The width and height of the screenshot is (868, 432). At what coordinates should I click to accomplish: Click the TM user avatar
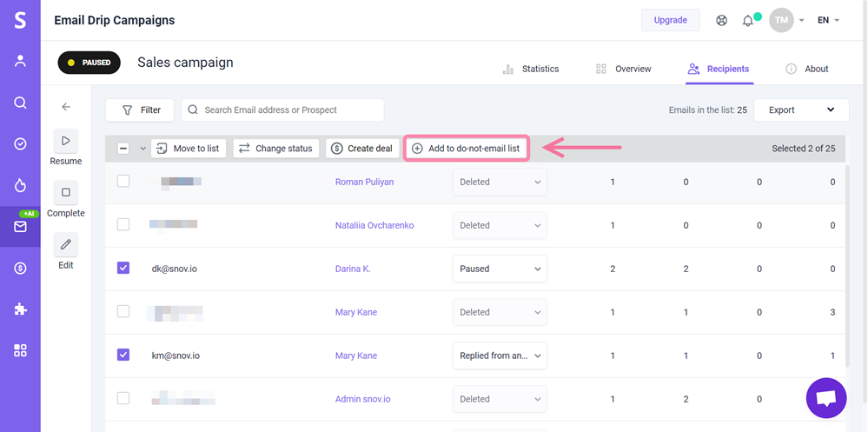coord(781,20)
